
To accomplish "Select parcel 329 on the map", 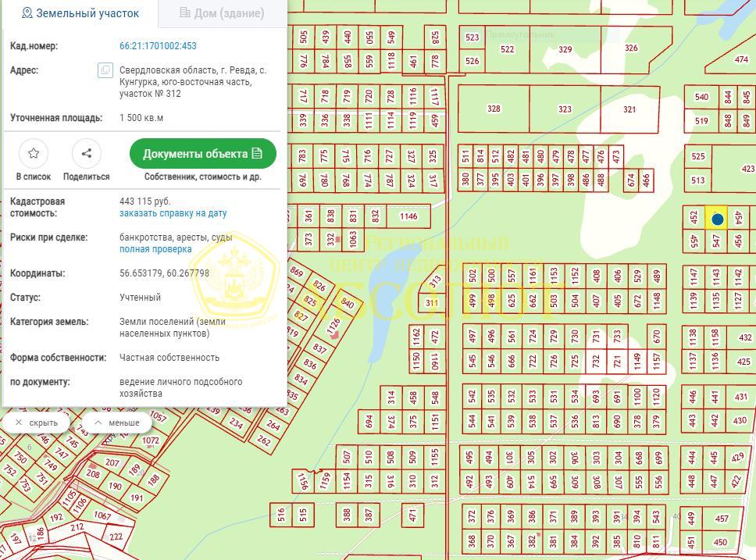I will click(565, 49).
